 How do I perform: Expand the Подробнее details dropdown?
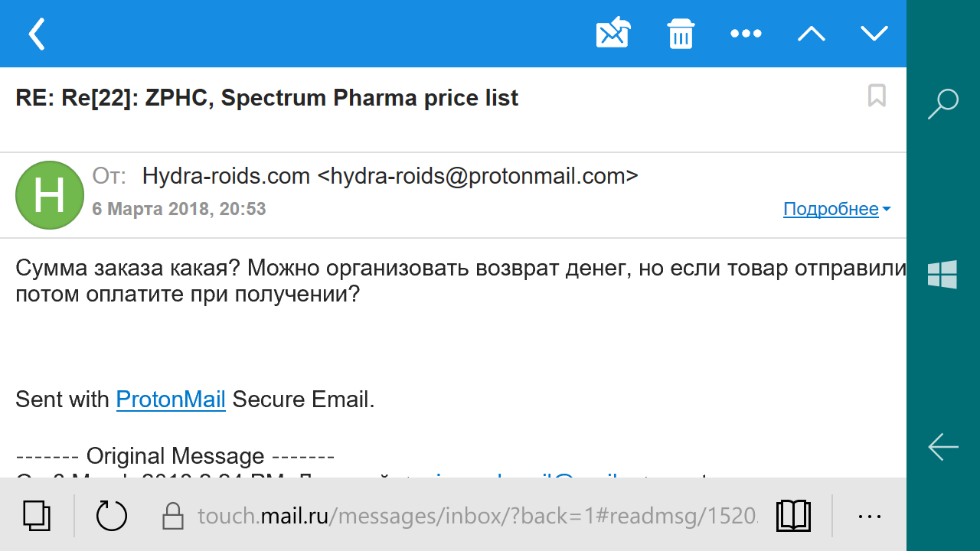coord(836,209)
